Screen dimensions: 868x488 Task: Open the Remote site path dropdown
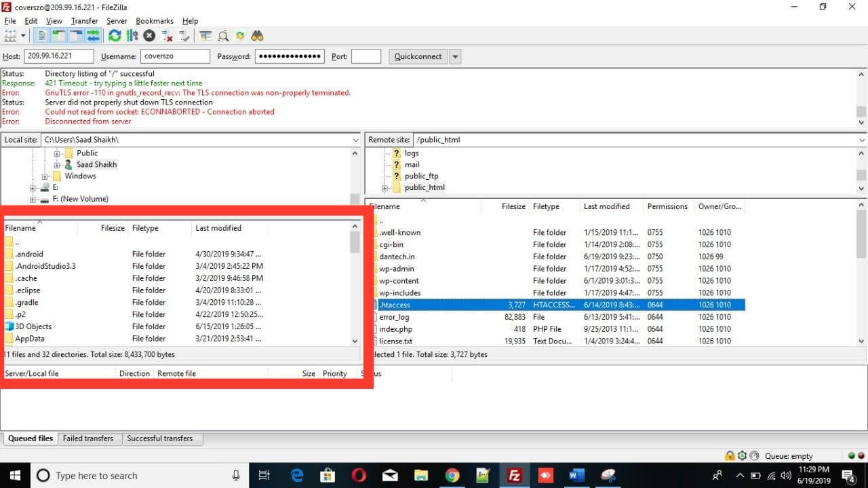(x=861, y=140)
